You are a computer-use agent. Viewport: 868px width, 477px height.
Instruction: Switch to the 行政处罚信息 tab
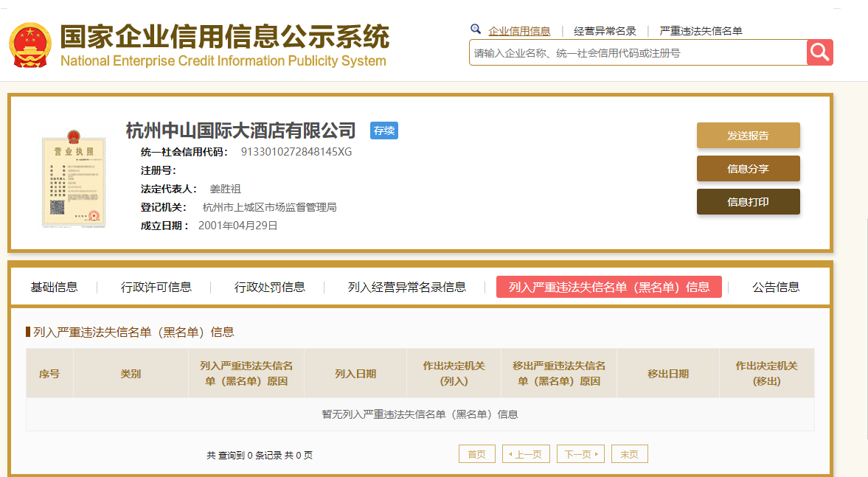click(x=270, y=288)
